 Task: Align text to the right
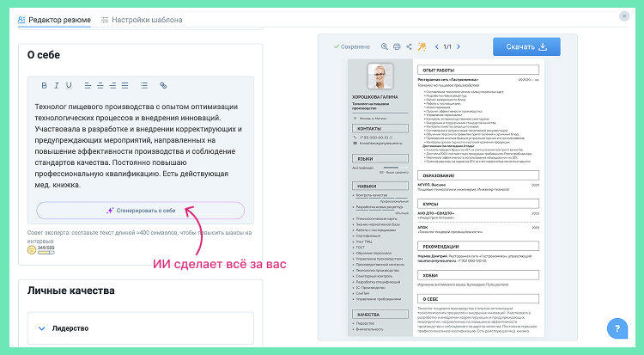pos(112,86)
